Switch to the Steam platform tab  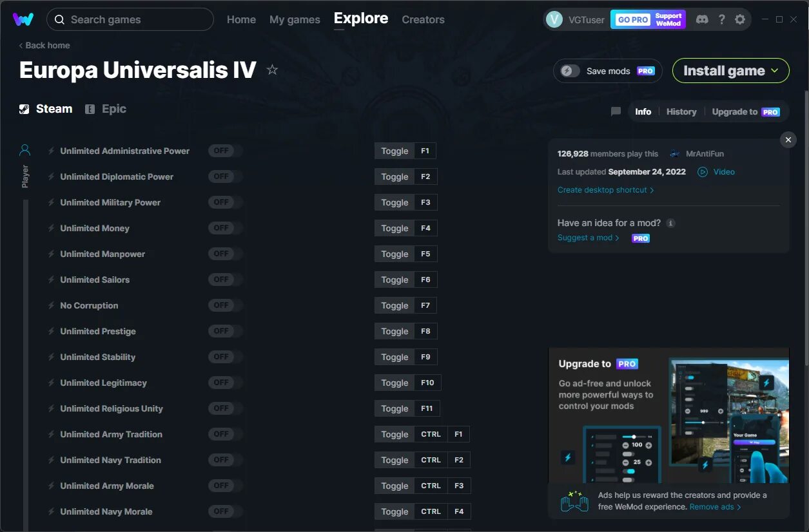click(46, 109)
